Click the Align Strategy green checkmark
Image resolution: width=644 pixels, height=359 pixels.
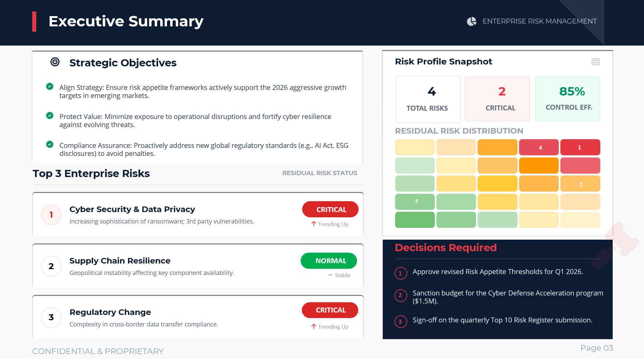coord(50,86)
